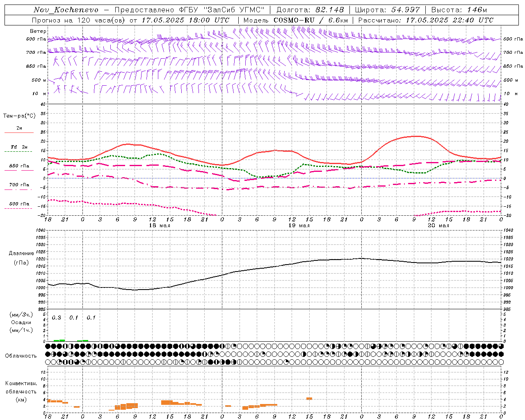Click the "20 мая" date label
This screenshot has height=420, width=525.
[438, 226]
